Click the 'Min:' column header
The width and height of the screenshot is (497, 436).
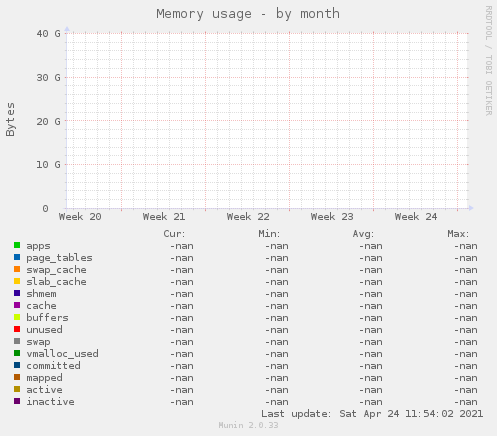click(x=269, y=234)
